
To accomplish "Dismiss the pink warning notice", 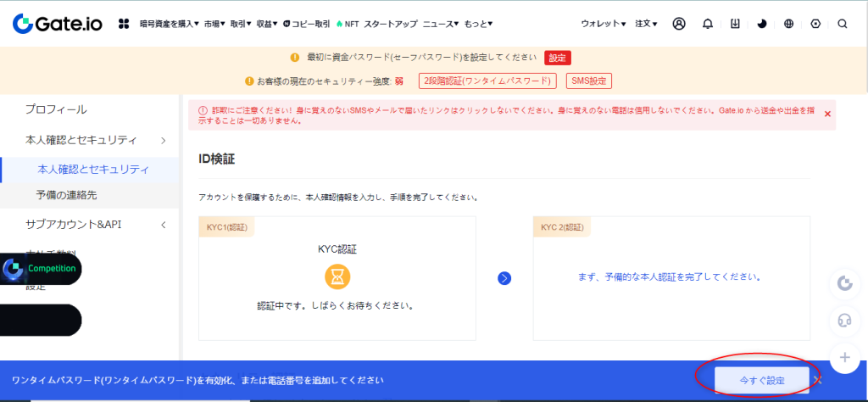I will point(827,114).
